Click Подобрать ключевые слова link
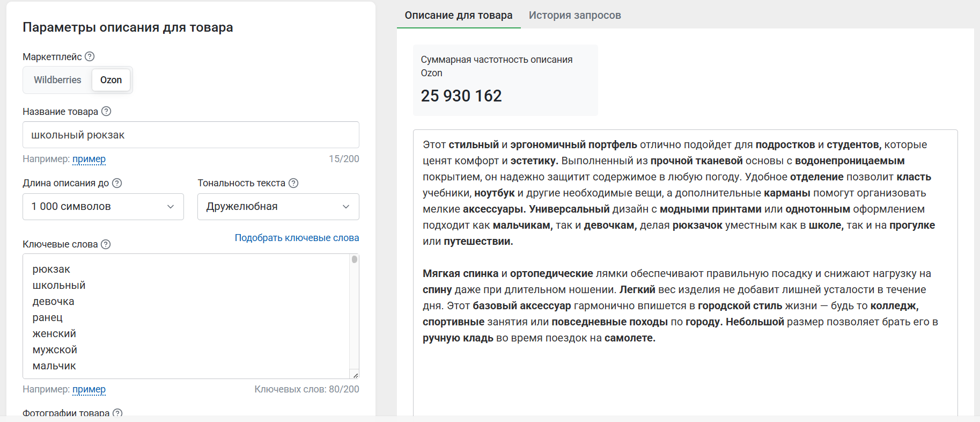 click(297, 238)
